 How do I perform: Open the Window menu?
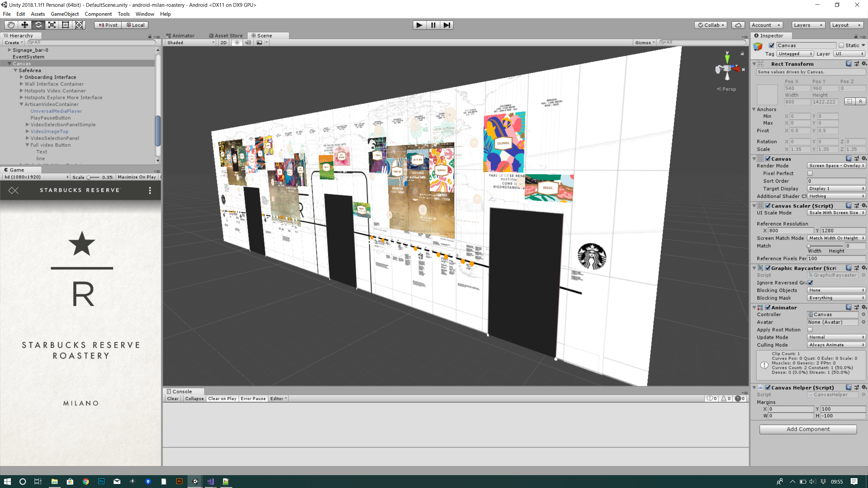(145, 14)
